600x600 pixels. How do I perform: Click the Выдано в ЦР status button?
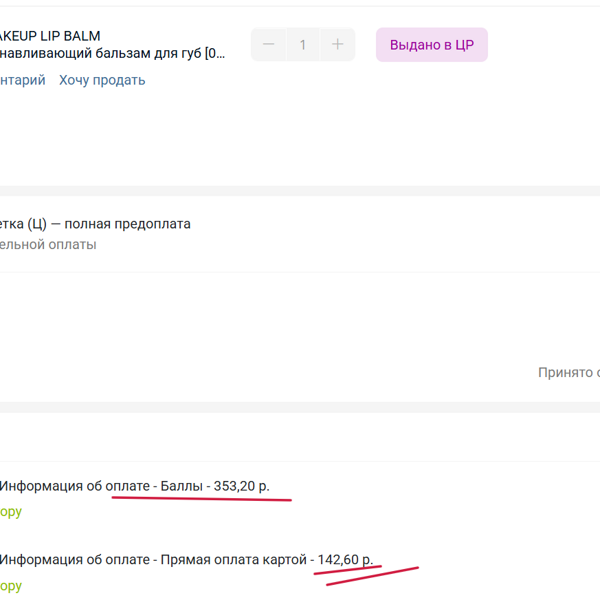(x=432, y=45)
